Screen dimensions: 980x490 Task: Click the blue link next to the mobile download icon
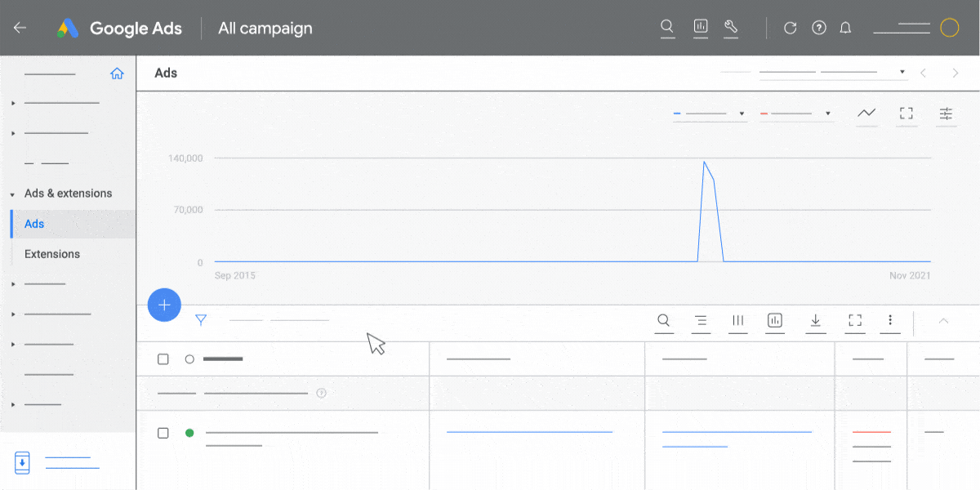point(69,461)
